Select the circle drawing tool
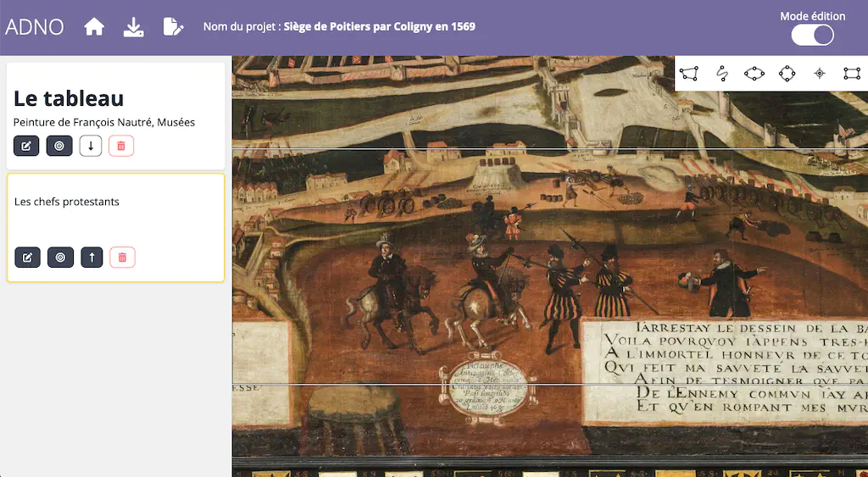The height and width of the screenshot is (477, 868). (787, 73)
